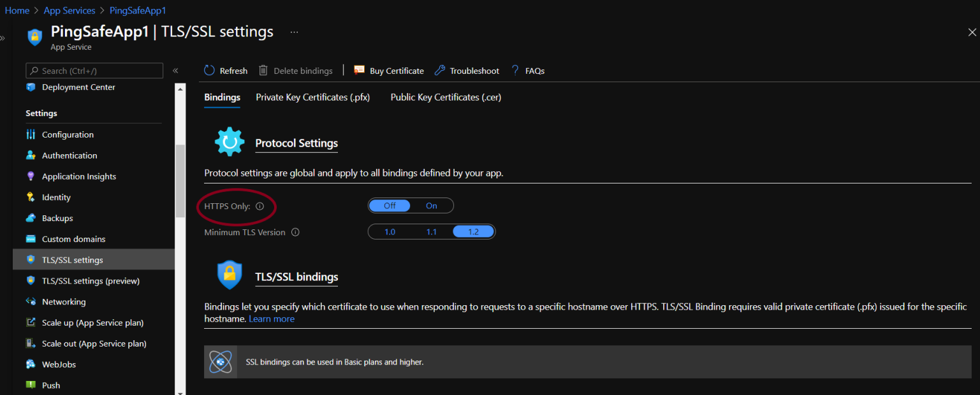Expand the portal menu double chevron
Viewport: 980px width, 395px height.
point(3,38)
